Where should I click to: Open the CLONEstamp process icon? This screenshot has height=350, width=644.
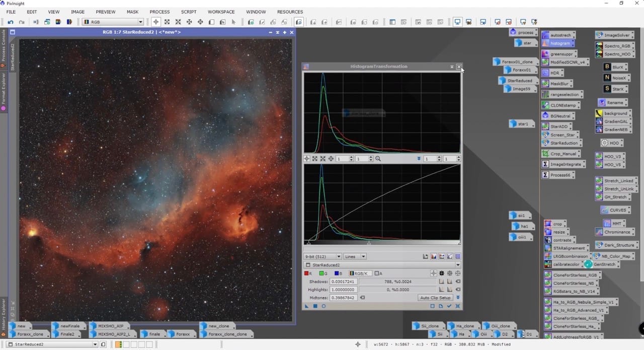pyautogui.click(x=560, y=105)
